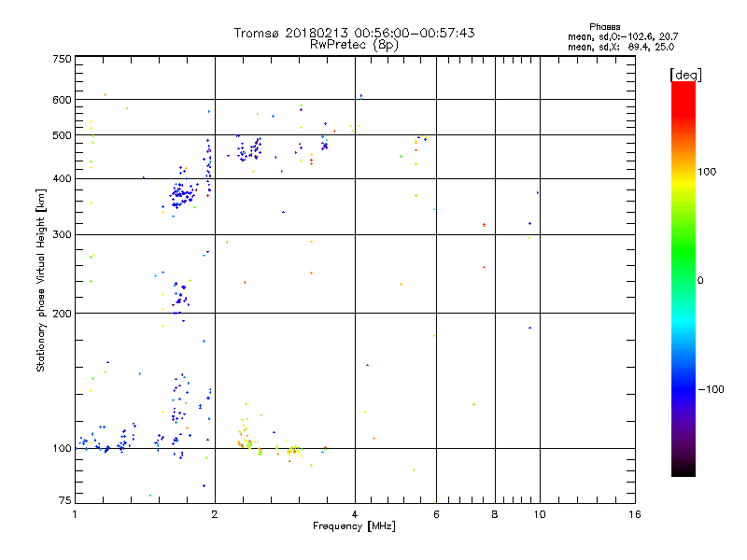747x560 pixels.
Task: Click the y-axis tick label '75'
Action: coord(65,500)
